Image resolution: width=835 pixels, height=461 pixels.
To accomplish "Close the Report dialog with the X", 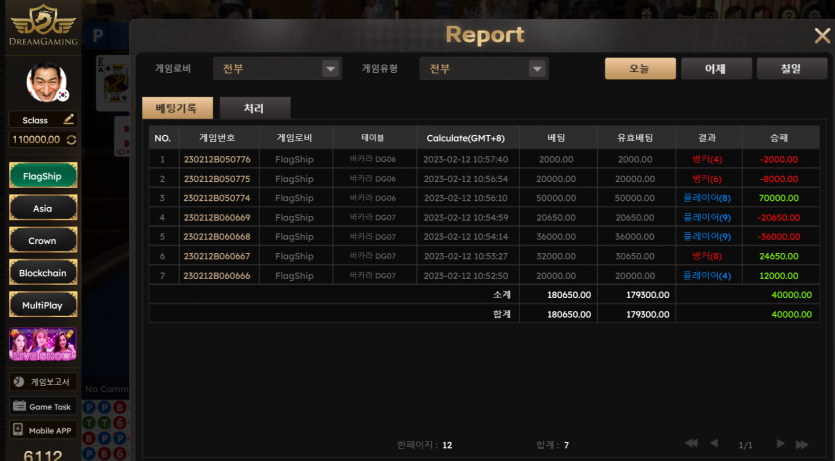I will click(x=822, y=36).
